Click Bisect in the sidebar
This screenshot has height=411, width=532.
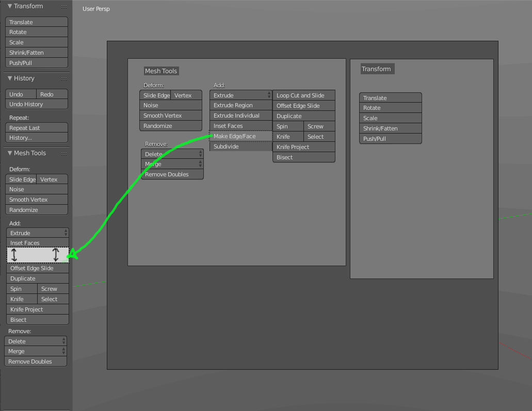coord(38,320)
